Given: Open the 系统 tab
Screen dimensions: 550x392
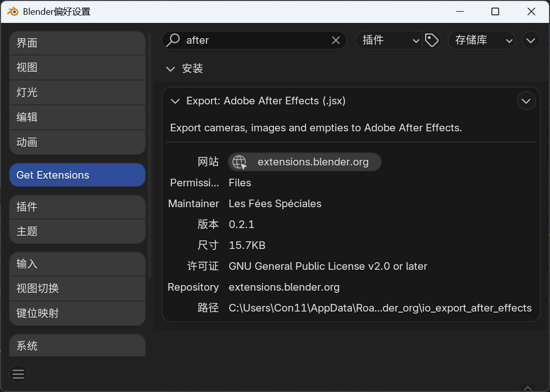Looking at the screenshot, I should click(x=77, y=346).
